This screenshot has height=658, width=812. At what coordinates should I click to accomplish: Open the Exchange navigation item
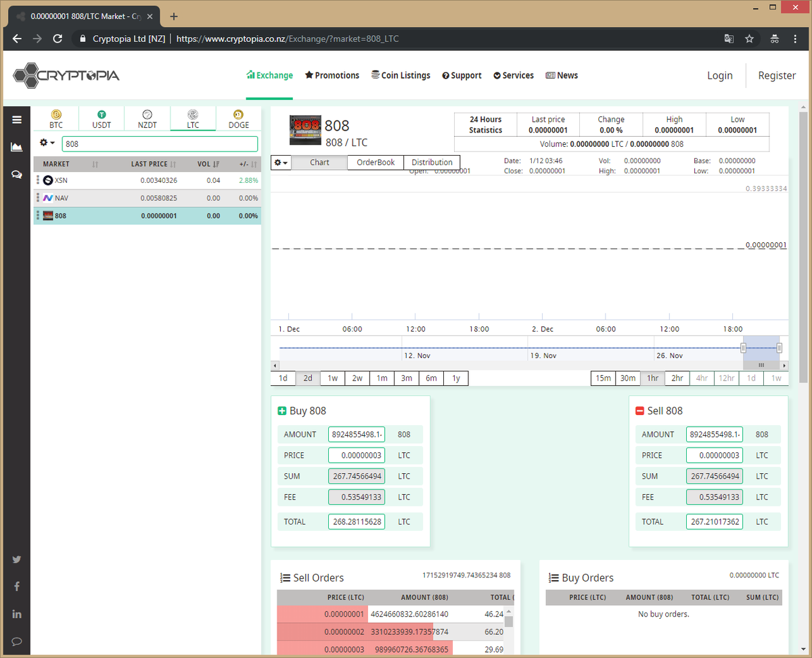point(270,75)
